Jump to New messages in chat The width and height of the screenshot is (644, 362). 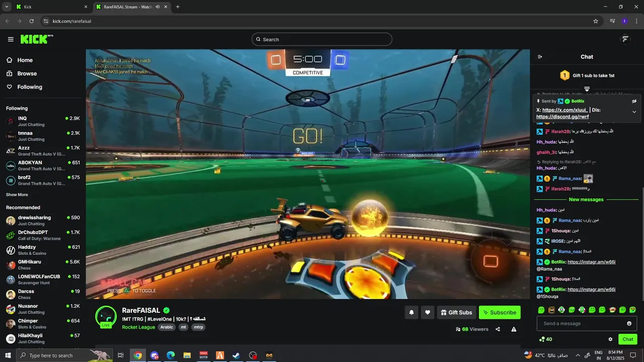pyautogui.click(x=586, y=200)
